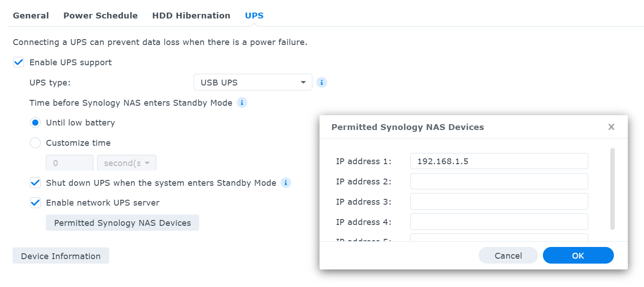
Task: Focus the IP address 2 field
Action: (x=499, y=181)
